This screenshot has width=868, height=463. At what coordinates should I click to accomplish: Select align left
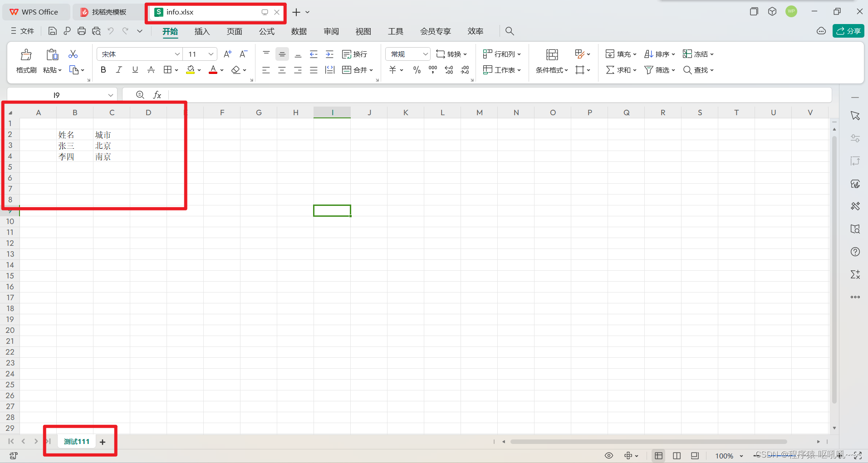click(x=266, y=70)
